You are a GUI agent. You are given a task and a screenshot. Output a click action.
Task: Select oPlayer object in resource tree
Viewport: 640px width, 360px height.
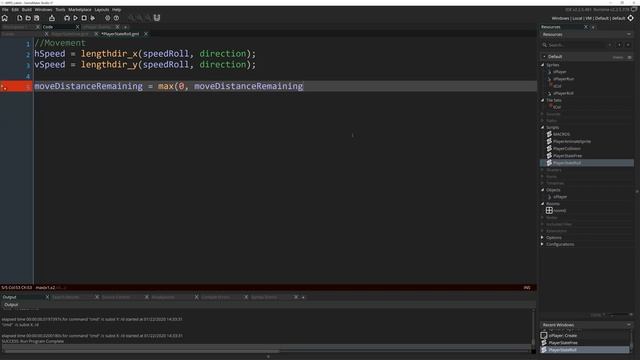point(560,197)
